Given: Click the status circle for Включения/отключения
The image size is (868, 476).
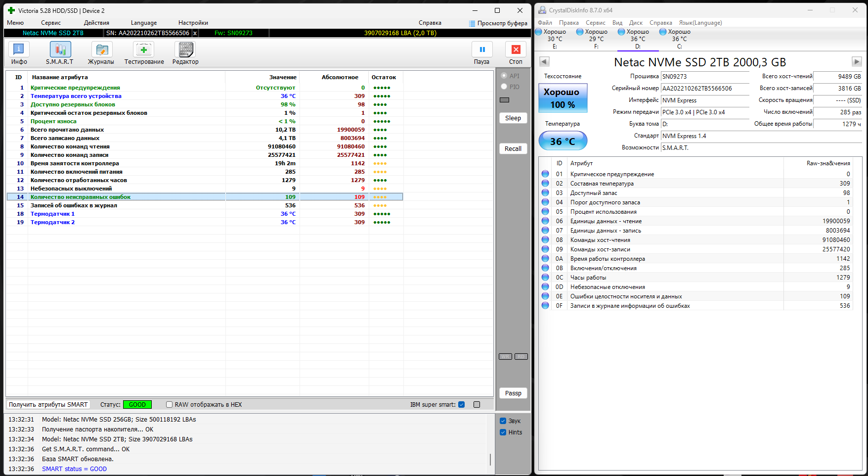Looking at the screenshot, I should pos(545,268).
